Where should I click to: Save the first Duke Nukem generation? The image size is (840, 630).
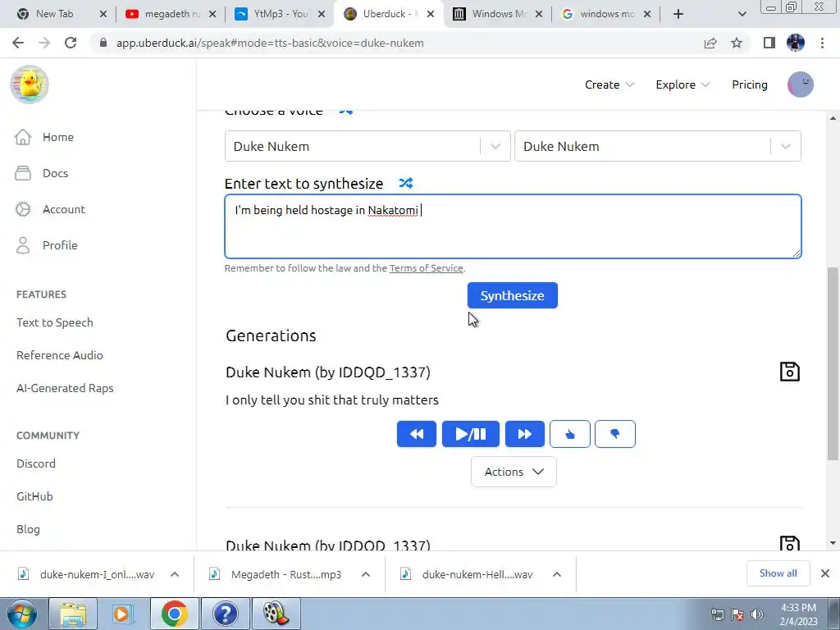(x=790, y=372)
